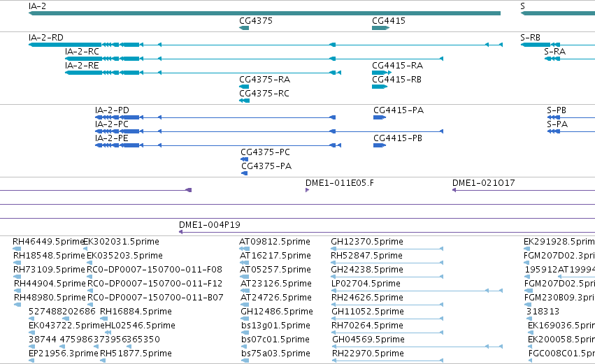Choose the RH70264.5prime EST label
595x364 pixels.
click(368, 326)
